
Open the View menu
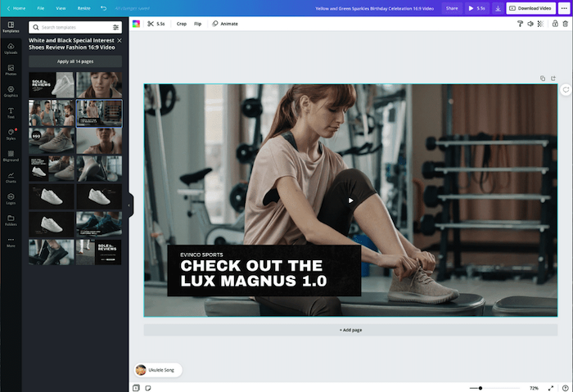pos(61,8)
